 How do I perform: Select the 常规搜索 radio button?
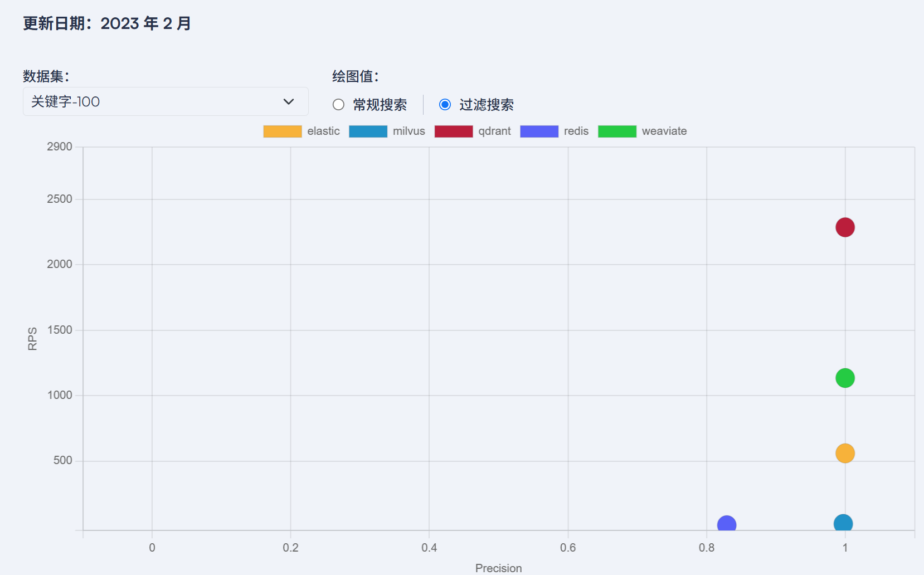pos(338,105)
